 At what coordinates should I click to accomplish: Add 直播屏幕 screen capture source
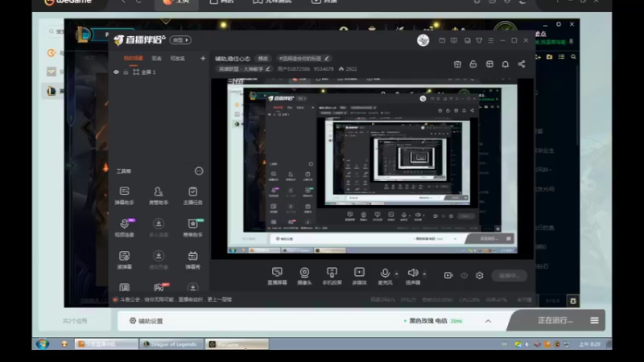[x=277, y=276]
